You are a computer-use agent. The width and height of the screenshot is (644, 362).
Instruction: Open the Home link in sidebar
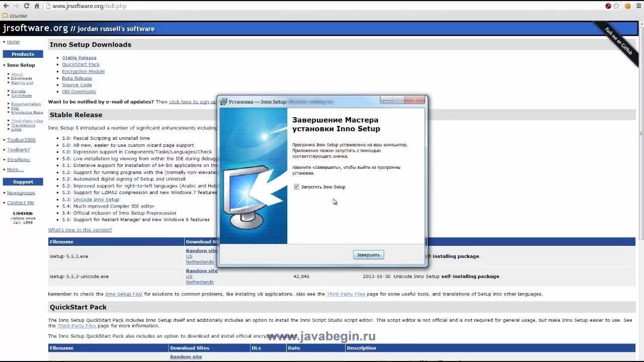tap(14, 42)
